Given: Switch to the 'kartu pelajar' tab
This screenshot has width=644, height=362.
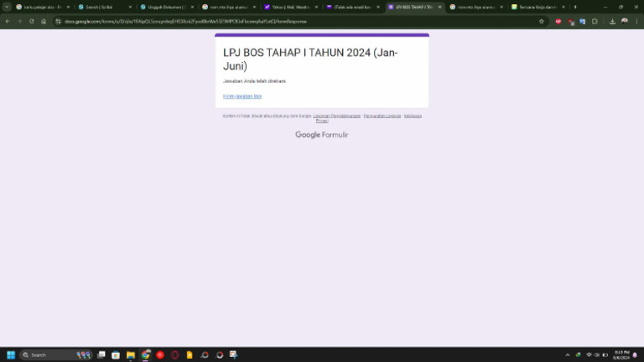Looking at the screenshot, I should pos(43,7).
